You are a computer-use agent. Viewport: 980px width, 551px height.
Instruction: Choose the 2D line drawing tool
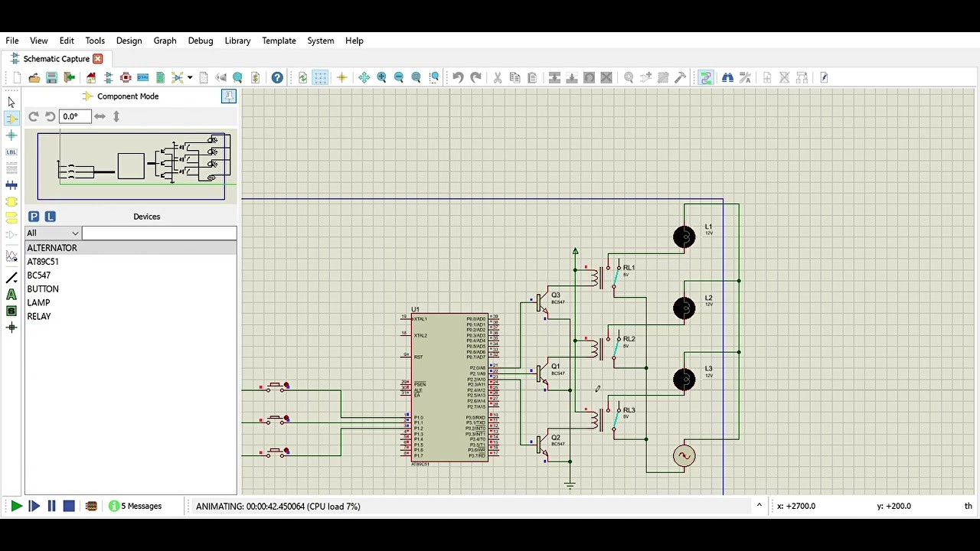click(x=11, y=278)
